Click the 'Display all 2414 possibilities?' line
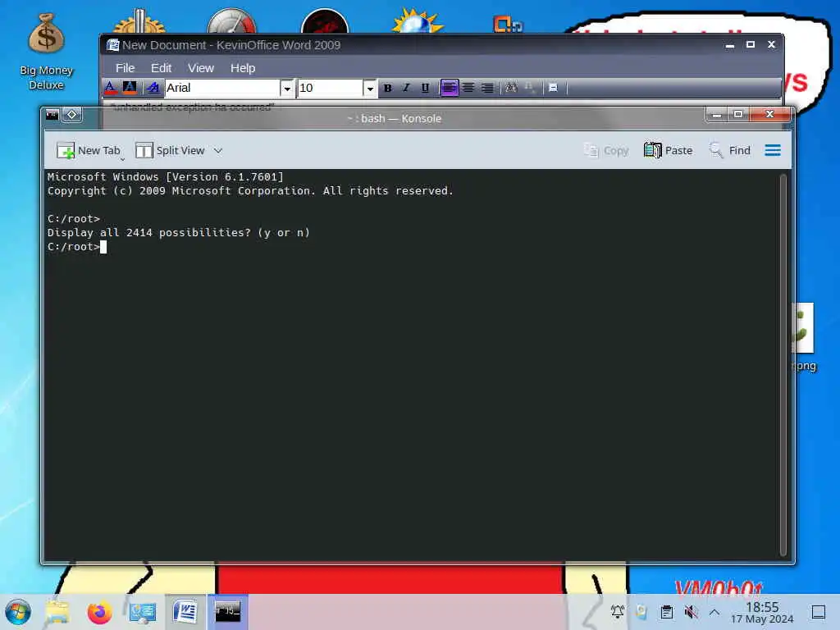Screen dimensions: 840x630 [x=178, y=232]
